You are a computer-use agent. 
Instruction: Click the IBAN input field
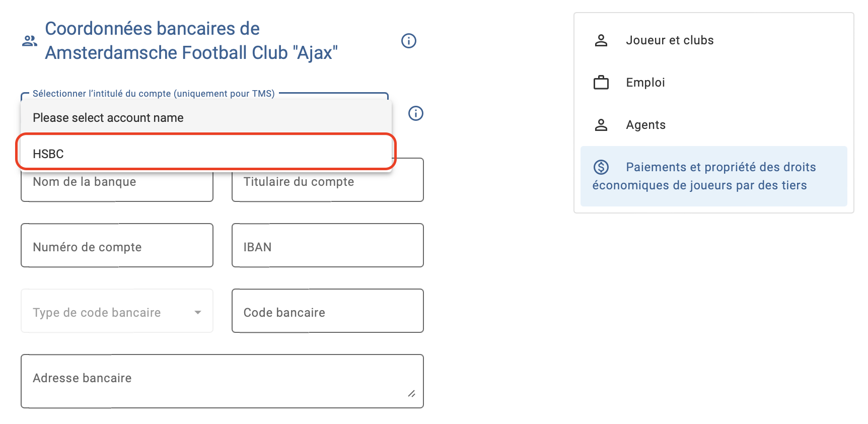coord(327,245)
